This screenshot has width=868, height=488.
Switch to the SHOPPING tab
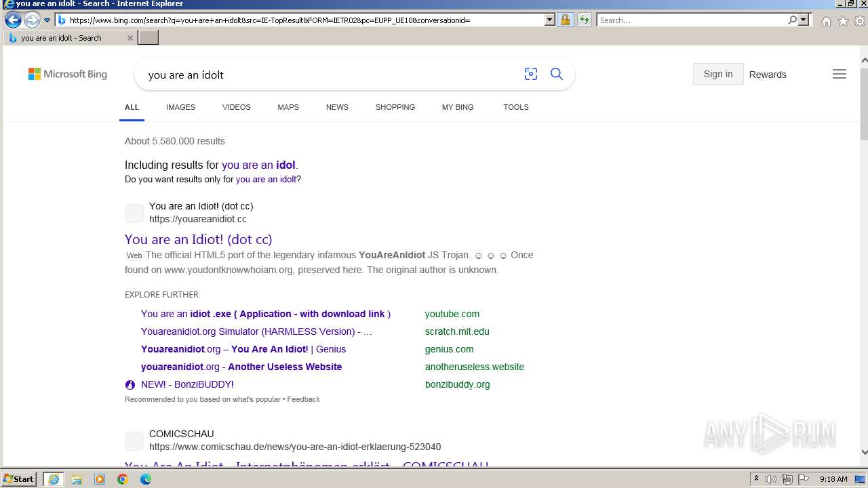[395, 107]
